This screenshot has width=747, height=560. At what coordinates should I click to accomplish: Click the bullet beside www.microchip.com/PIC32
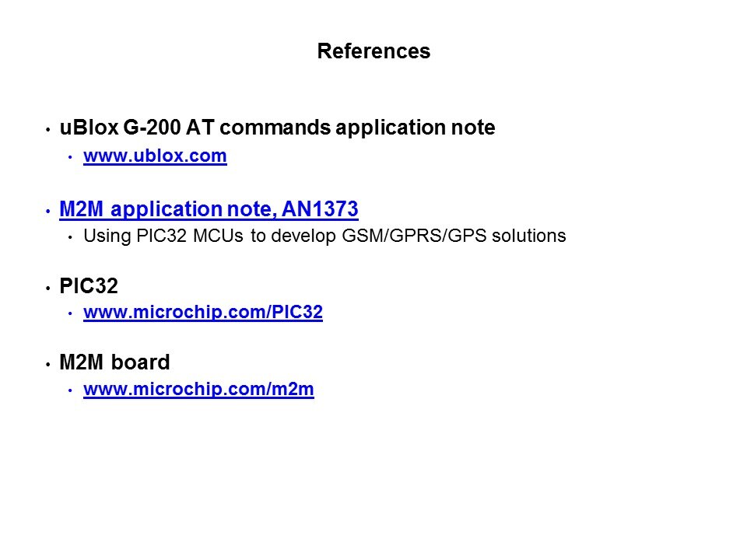[70, 313]
